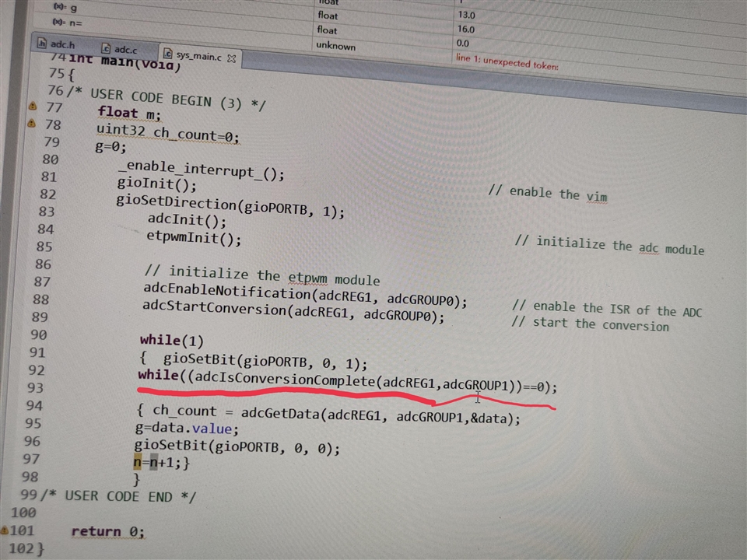Click the '_enable_interrupt_();' call
Screen dimensions: 747x560
tap(201, 170)
